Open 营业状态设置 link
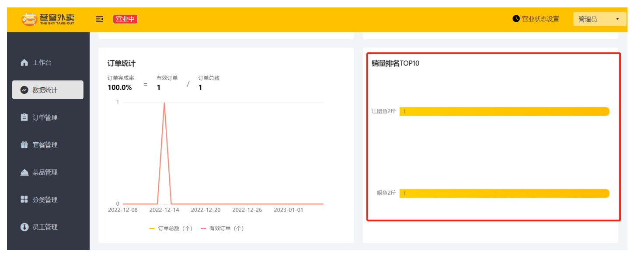 pos(540,19)
